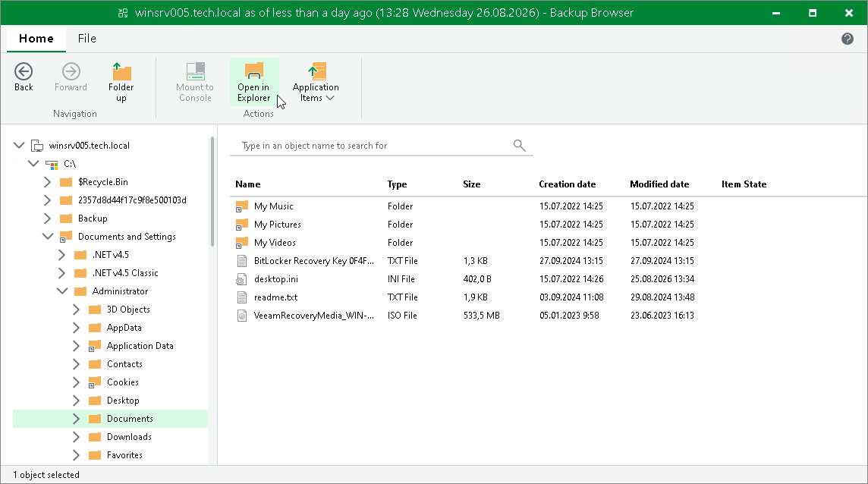Expand the .NET v4.5 Classic folder
868x484 pixels.
(61, 273)
